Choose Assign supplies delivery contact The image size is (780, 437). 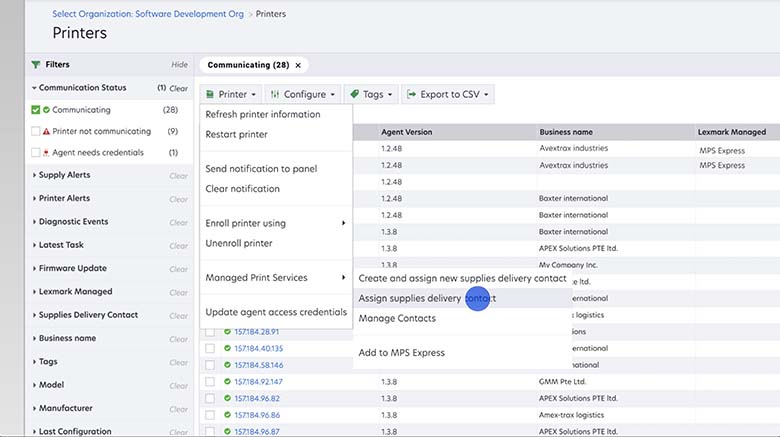click(x=426, y=298)
